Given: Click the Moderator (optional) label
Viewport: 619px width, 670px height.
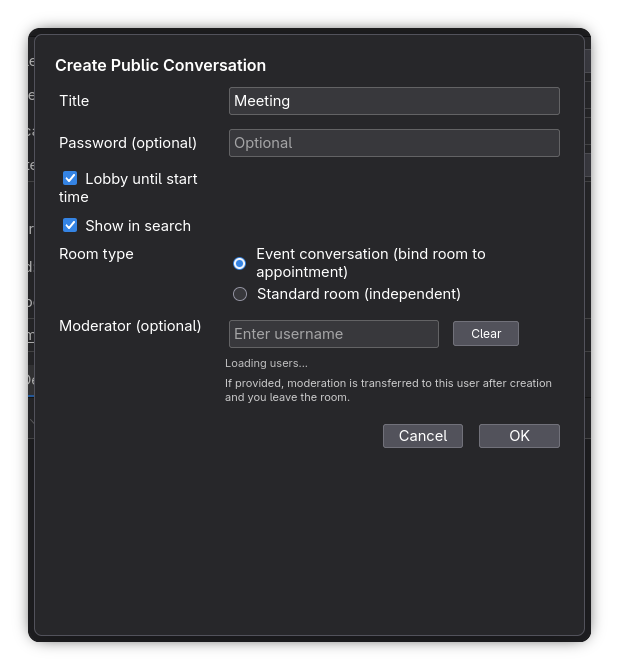Looking at the screenshot, I should 130,326.
